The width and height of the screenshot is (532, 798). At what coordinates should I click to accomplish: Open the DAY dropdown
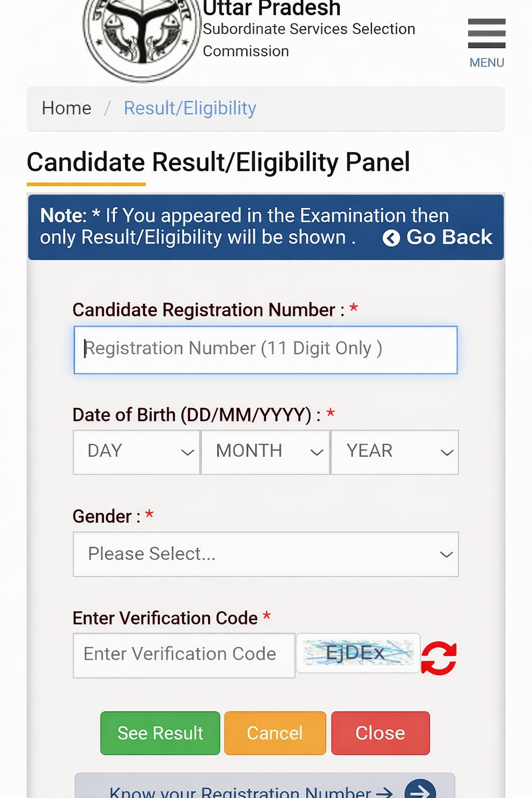click(136, 451)
